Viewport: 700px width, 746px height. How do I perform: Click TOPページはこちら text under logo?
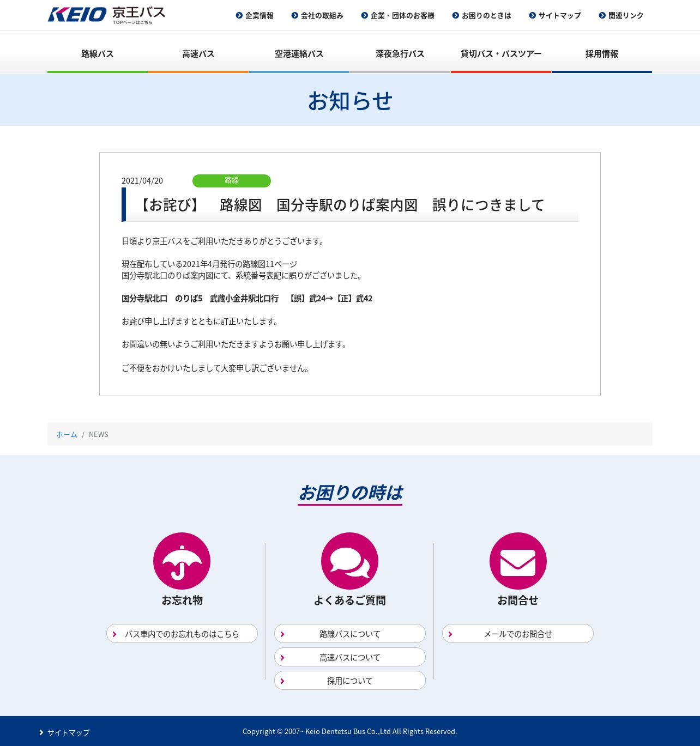[x=132, y=22]
